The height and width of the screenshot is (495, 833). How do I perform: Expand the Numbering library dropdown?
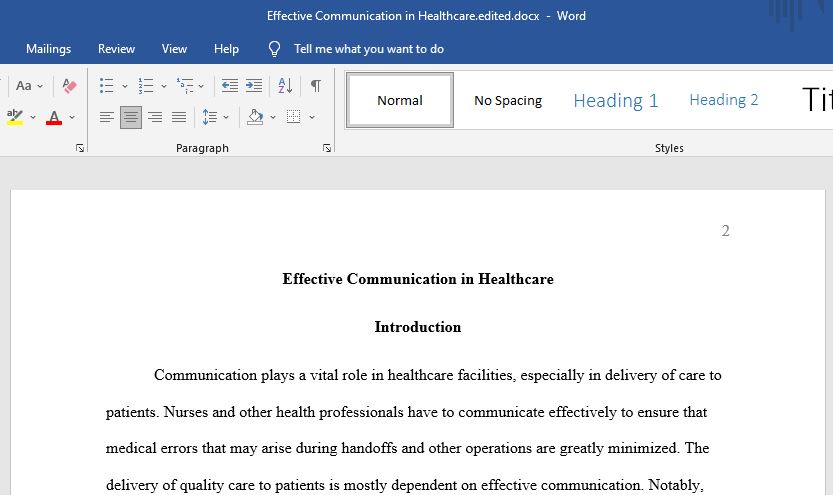(164, 86)
